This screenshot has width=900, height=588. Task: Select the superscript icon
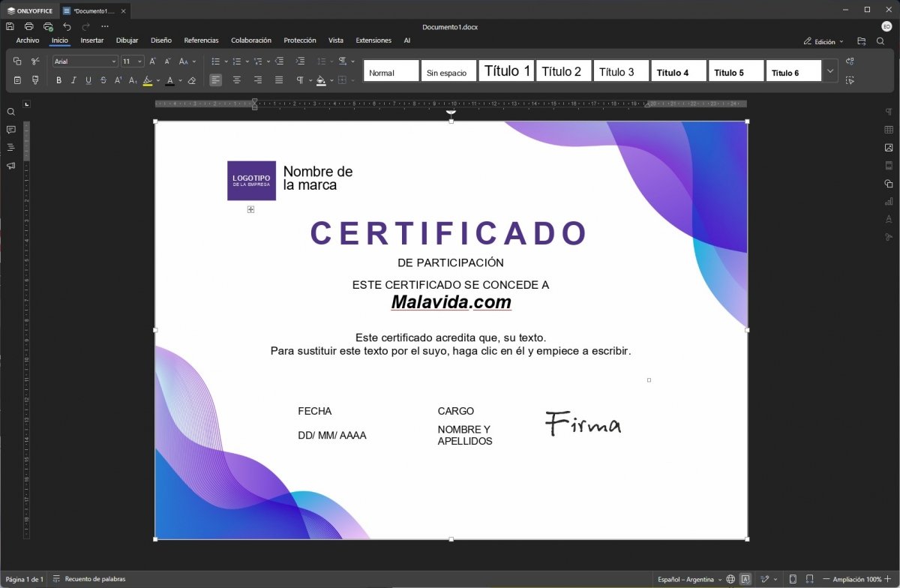pyautogui.click(x=117, y=80)
